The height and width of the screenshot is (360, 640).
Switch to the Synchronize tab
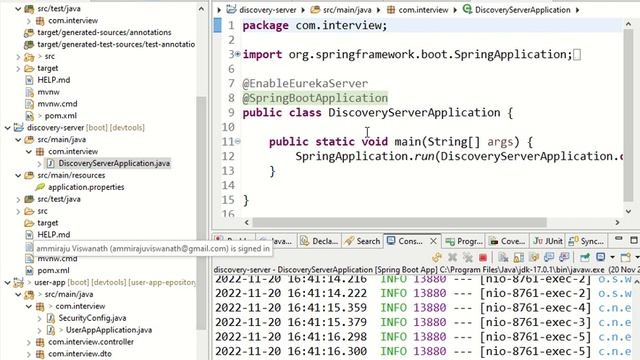tap(587, 241)
